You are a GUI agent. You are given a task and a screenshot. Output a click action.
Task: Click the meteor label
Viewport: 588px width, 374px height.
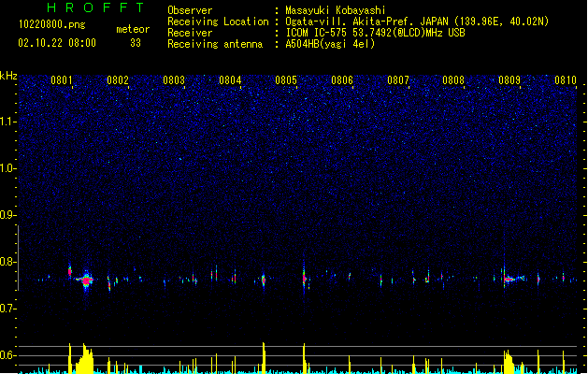(x=133, y=29)
